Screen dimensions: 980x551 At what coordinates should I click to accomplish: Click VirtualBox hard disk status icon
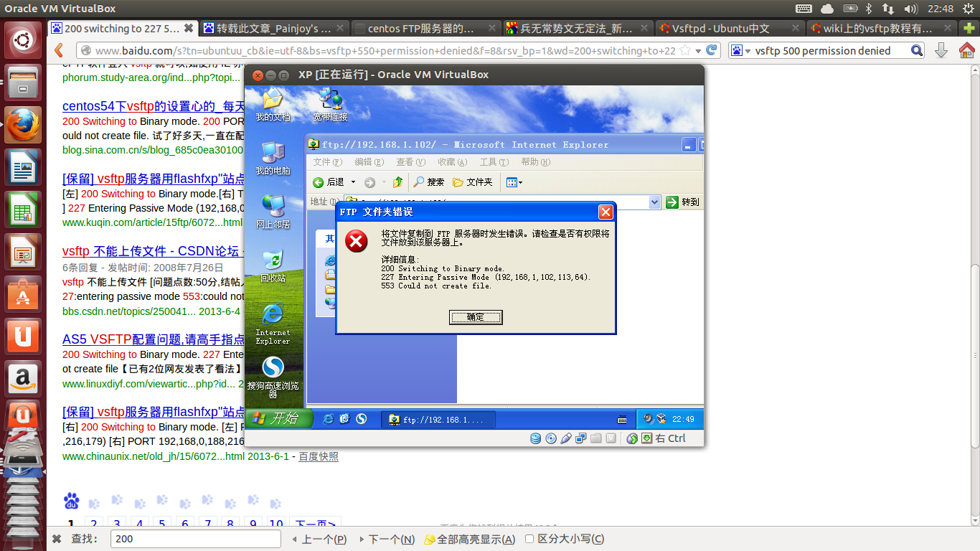coord(536,438)
